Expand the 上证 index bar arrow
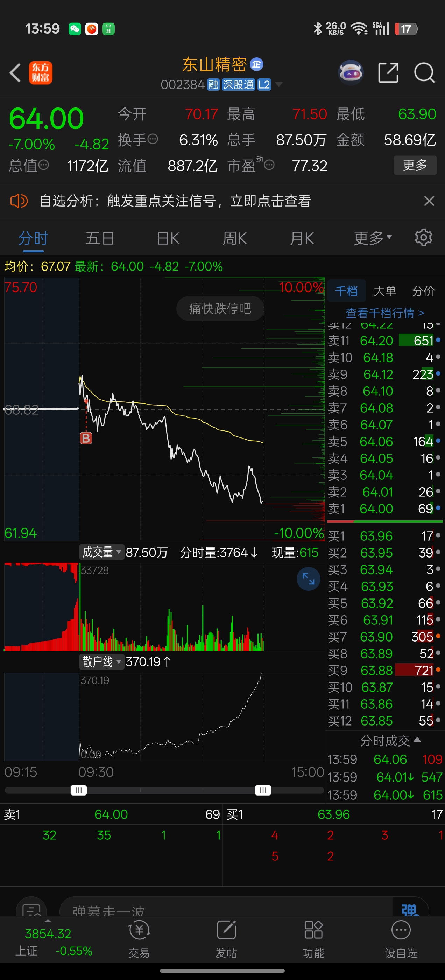 (48, 921)
